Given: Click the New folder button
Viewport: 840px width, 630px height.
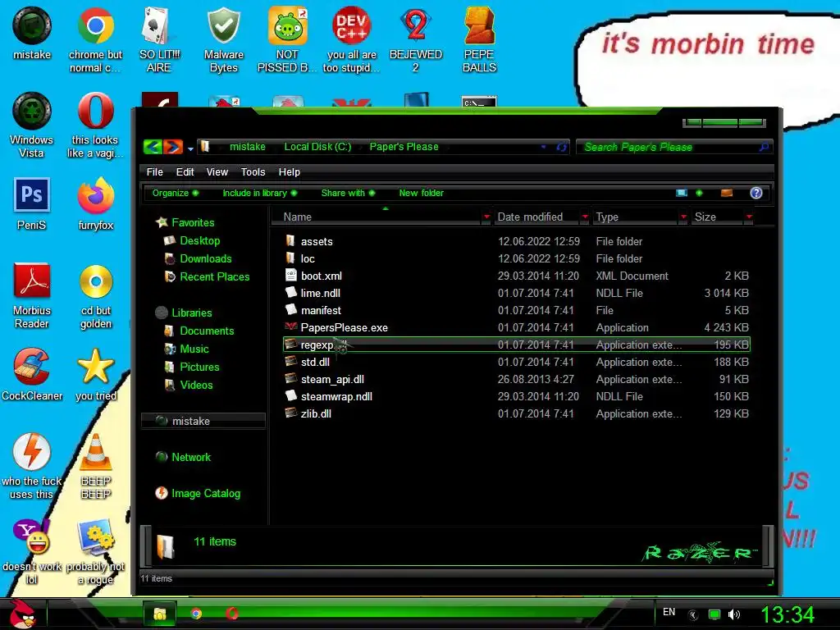Looking at the screenshot, I should click(421, 193).
